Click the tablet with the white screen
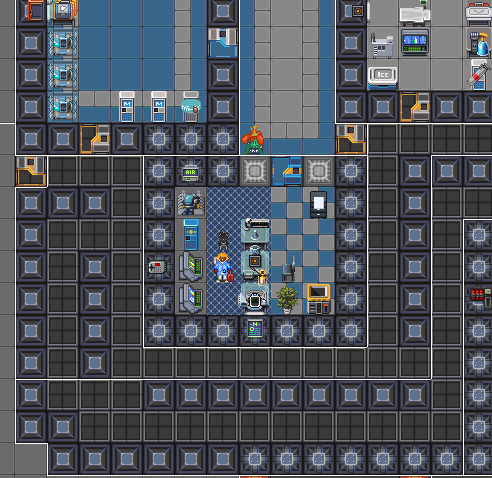The image size is (492, 478). [319, 204]
